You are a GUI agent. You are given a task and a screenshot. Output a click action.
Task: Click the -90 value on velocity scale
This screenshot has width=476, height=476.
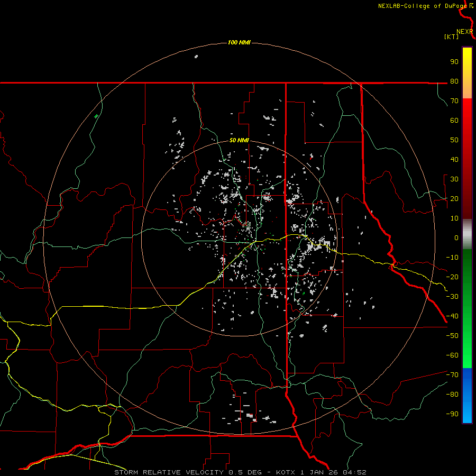pos(452,414)
